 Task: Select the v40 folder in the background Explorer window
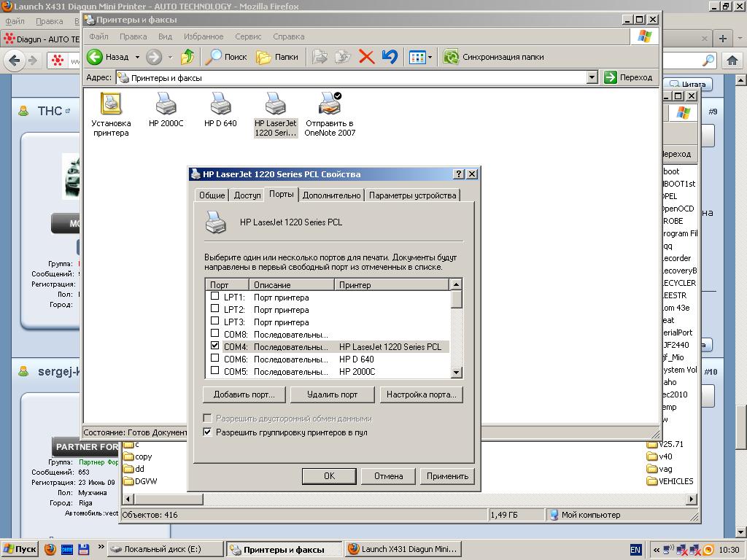[659, 456]
